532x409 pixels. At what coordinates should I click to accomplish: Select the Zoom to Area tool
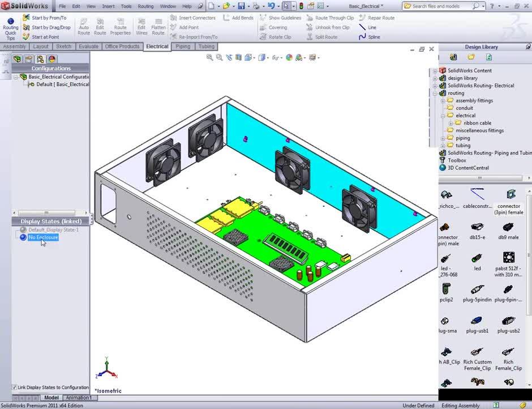point(219,57)
